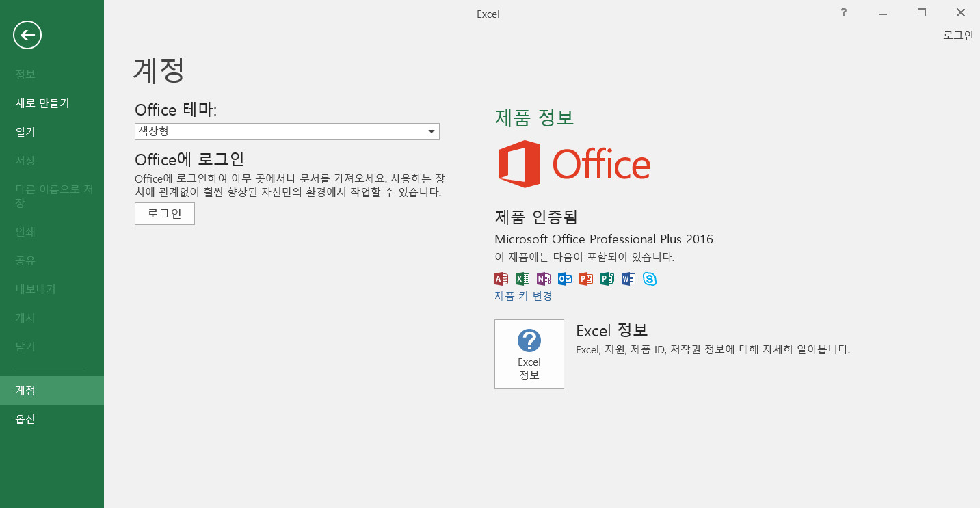This screenshot has height=508, width=980.
Task: Select 새로 만들기 in the sidebar
Action: click(52, 103)
